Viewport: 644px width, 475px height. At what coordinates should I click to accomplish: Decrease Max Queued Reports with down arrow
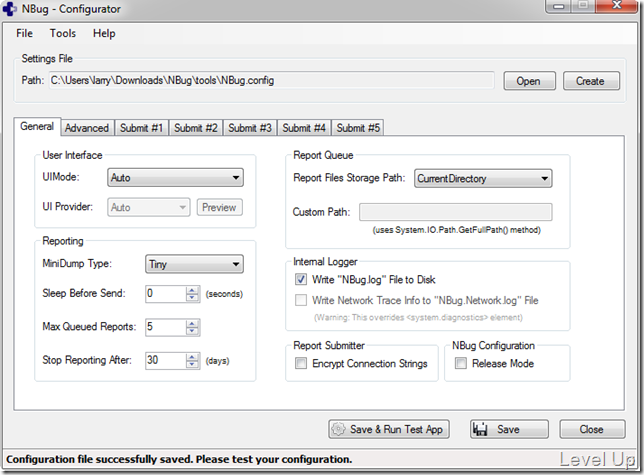point(192,331)
